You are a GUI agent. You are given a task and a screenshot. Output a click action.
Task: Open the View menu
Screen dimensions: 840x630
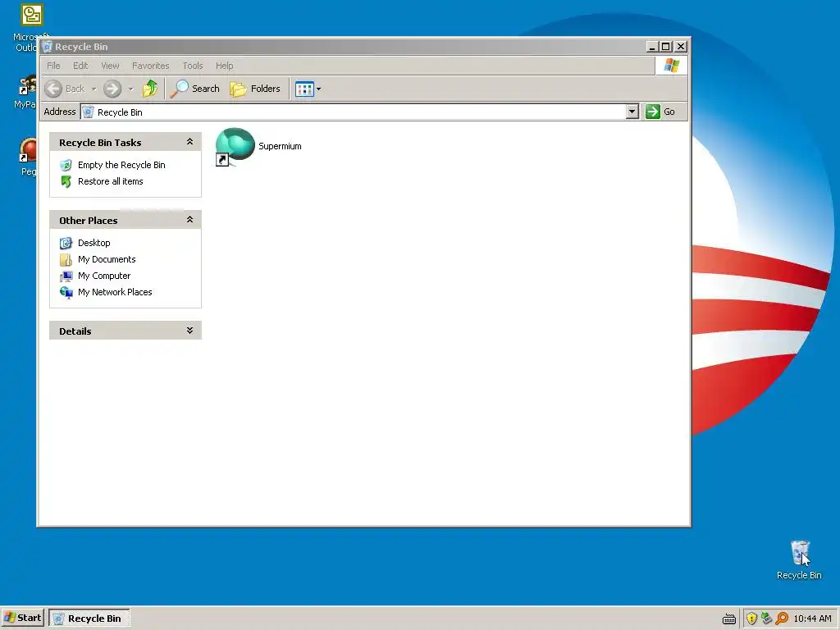110,66
